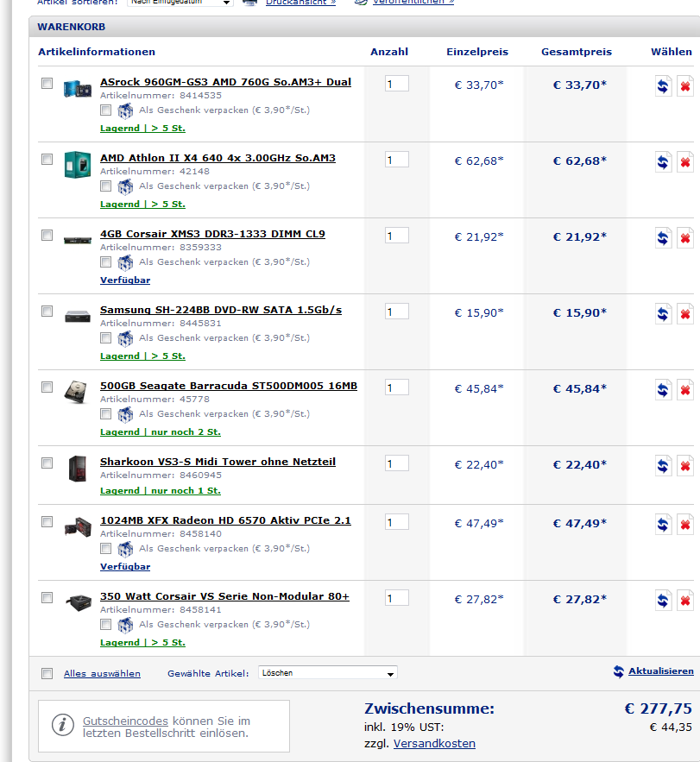
Task: Open the Samsung SH-224BB DVD-RW product link
Action: [221, 310]
